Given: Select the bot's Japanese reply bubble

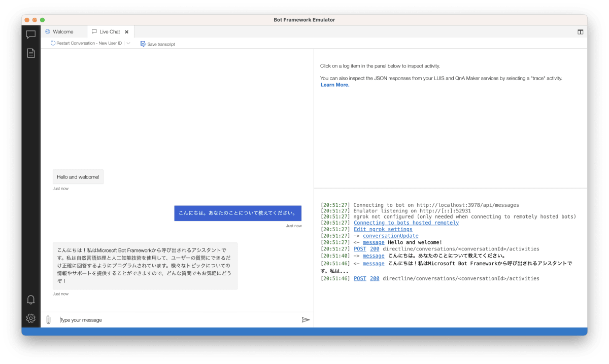Looking at the screenshot, I should [x=145, y=266].
